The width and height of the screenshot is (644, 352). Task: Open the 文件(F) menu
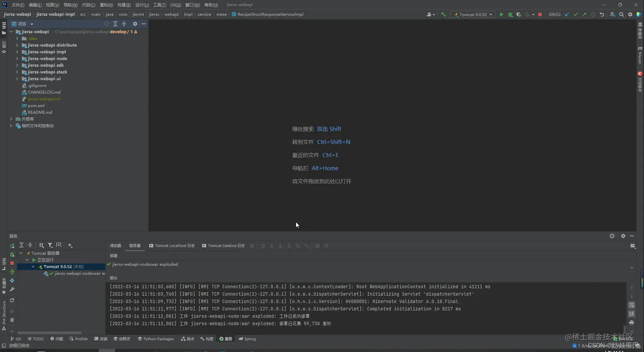tap(18, 5)
